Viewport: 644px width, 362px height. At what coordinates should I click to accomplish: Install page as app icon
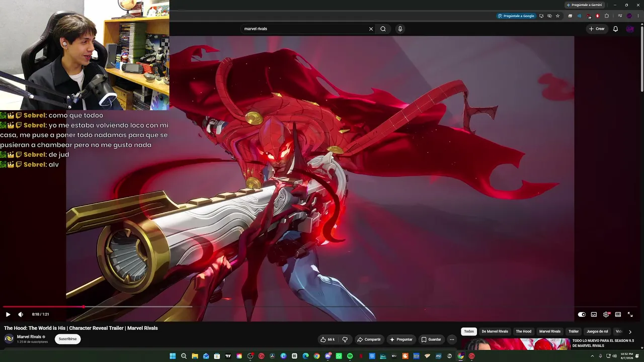541,16
